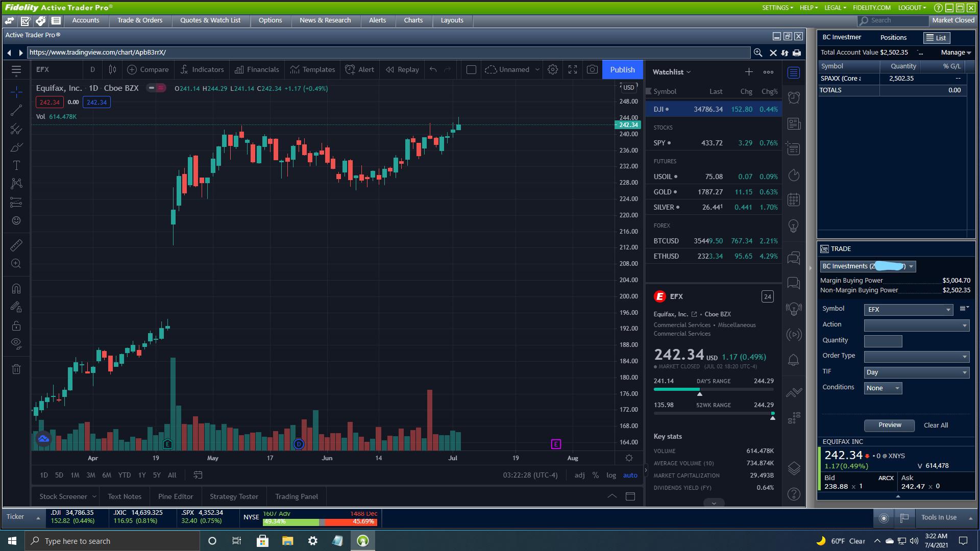Expand the Order Type dropdown
Image resolution: width=980 pixels, height=551 pixels.
pyautogui.click(x=916, y=357)
